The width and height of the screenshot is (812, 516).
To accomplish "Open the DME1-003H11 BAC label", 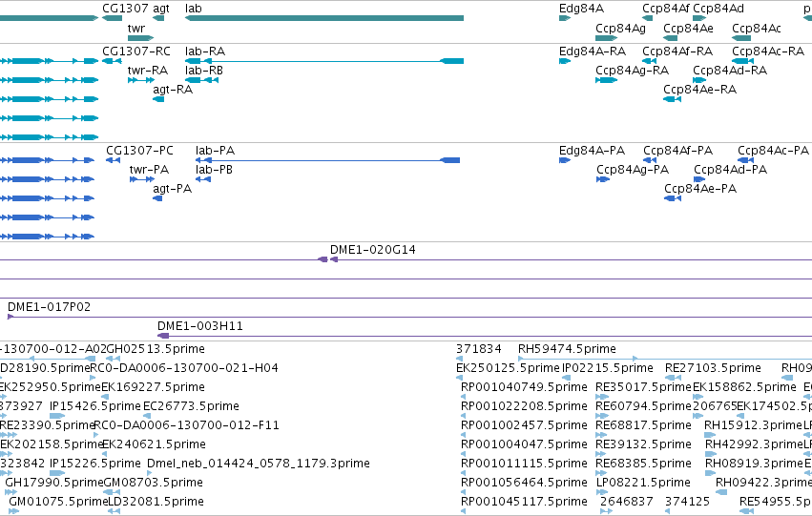I will (199, 326).
